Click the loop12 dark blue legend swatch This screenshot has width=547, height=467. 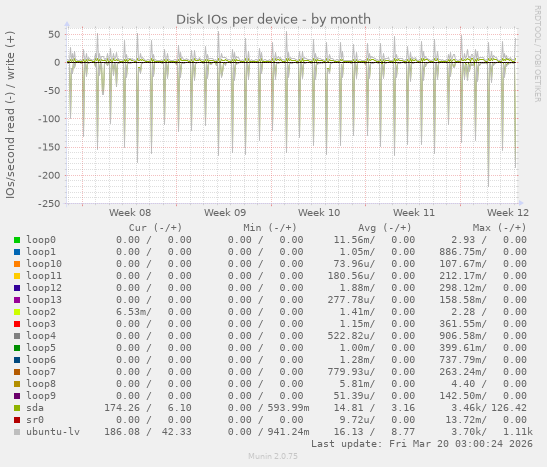pos(17,288)
